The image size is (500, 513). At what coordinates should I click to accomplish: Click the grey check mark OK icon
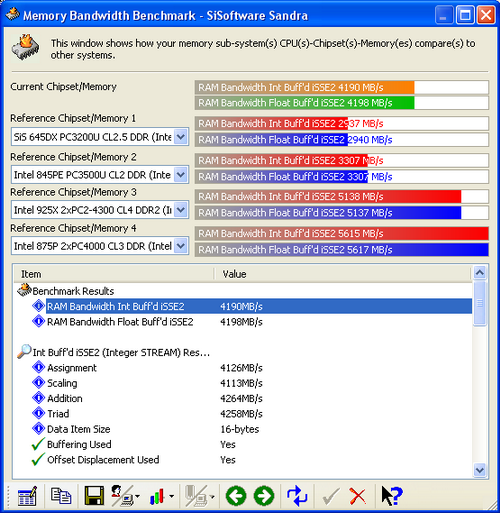pyautogui.click(x=331, y=497)
